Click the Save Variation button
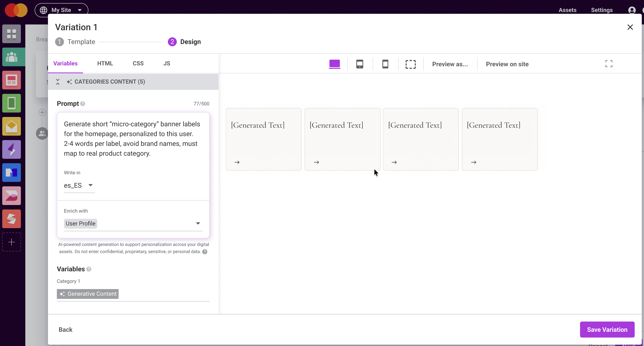Image resolution: width=644 pixels, height=346 pixels. pyautogui.click(x=607, y=330)
